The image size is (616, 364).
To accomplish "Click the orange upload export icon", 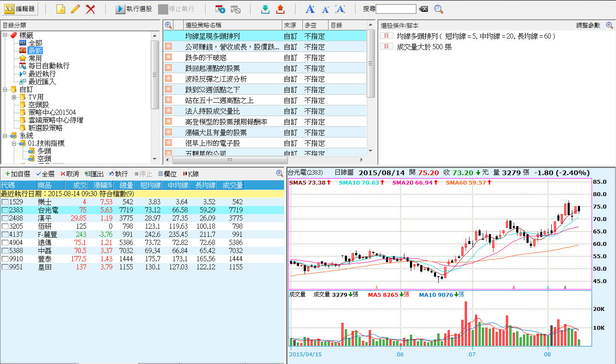I will point(280,9).
